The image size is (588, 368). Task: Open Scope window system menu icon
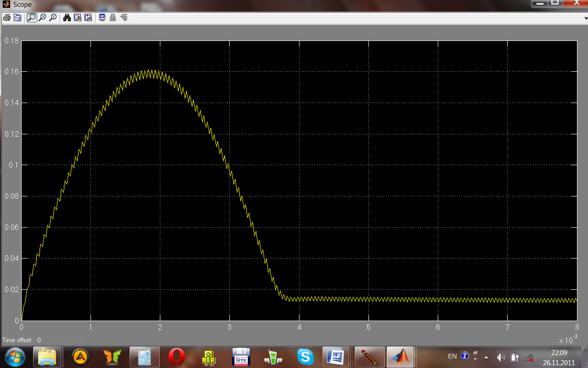point(6,5)
